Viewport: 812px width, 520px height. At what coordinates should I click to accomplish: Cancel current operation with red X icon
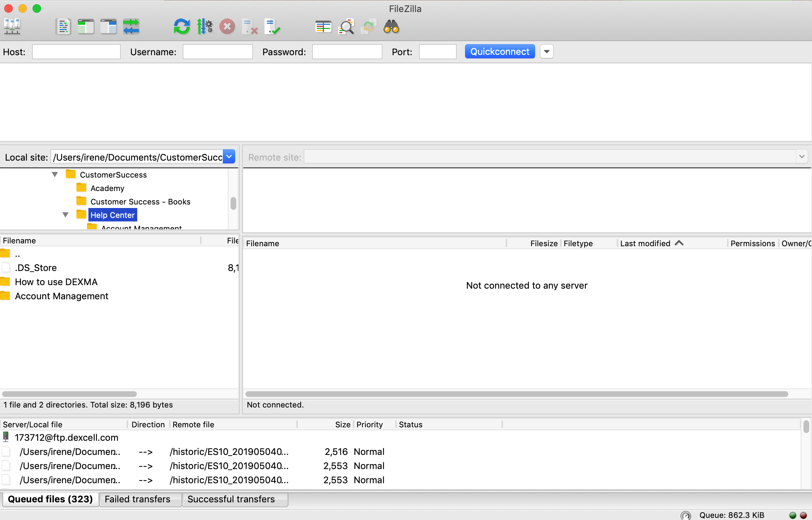(x=227, y=27)
